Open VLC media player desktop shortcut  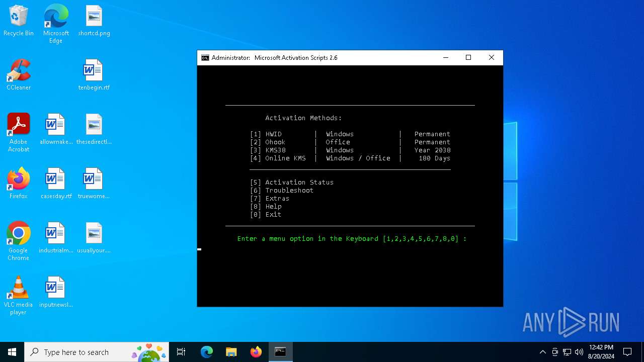click(19, 296)
